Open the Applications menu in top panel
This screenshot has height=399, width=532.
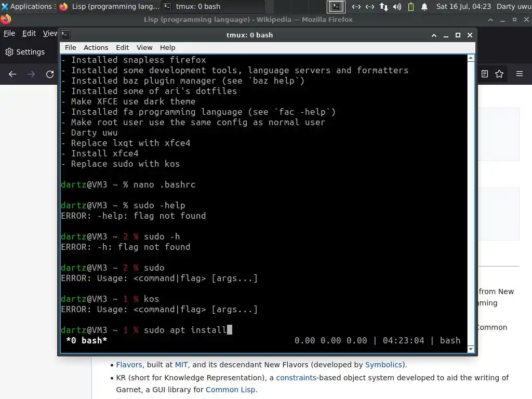(x=28, y=6)
